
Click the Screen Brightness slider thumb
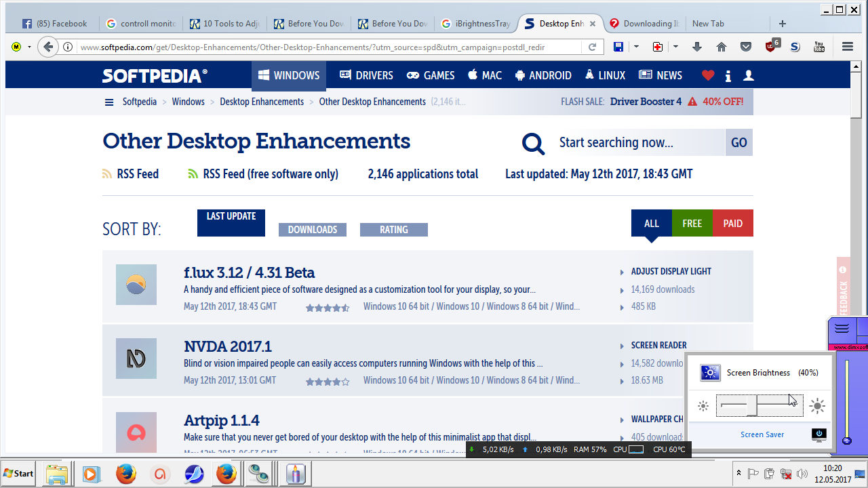pos(752,406)
